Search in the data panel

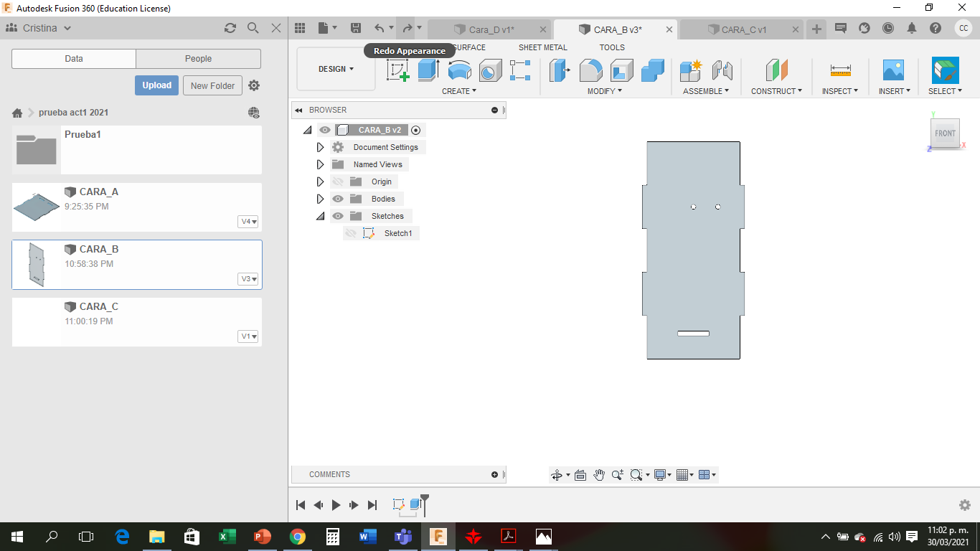pos(253,28)
